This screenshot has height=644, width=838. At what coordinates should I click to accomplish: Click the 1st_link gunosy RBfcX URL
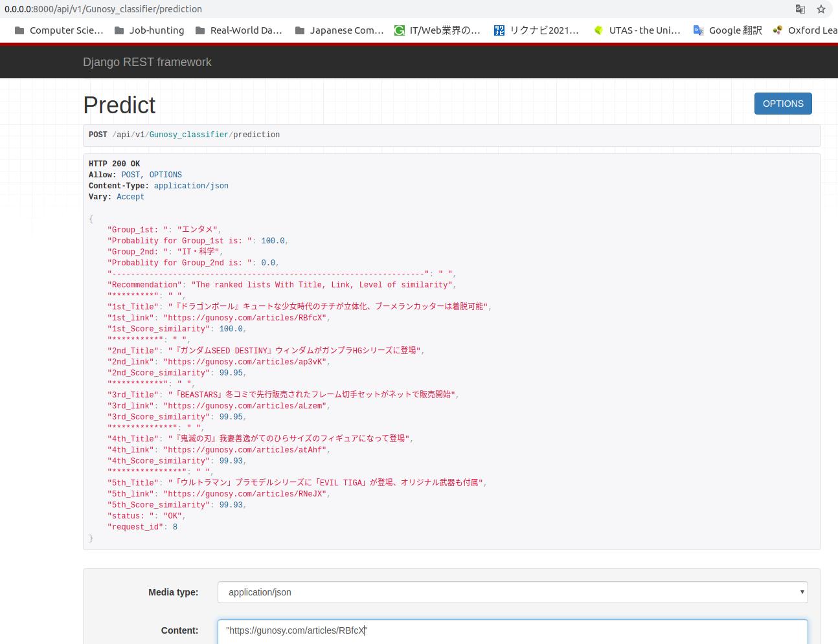tap(245, 318)
